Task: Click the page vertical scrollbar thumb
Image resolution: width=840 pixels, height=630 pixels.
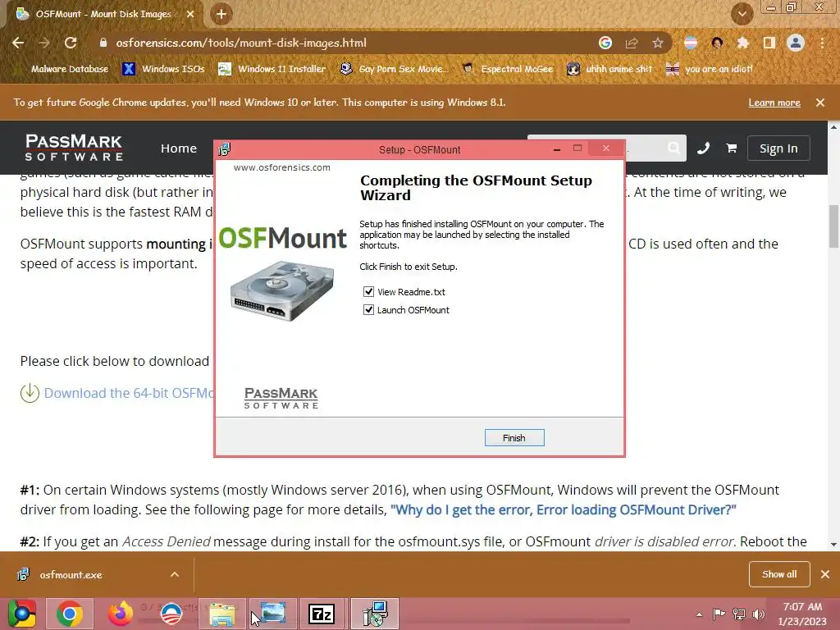Action: point(833,226)
